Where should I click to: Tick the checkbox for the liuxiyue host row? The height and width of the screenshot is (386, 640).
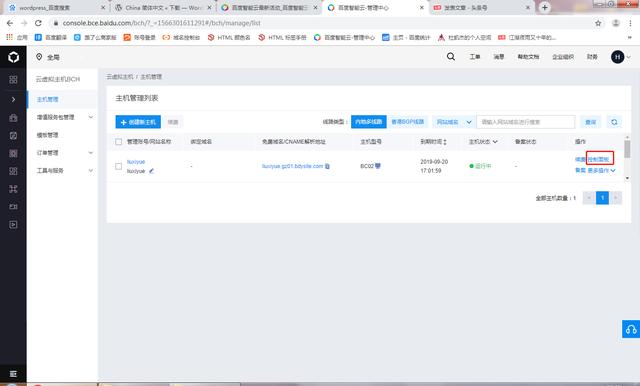(118, 166)
